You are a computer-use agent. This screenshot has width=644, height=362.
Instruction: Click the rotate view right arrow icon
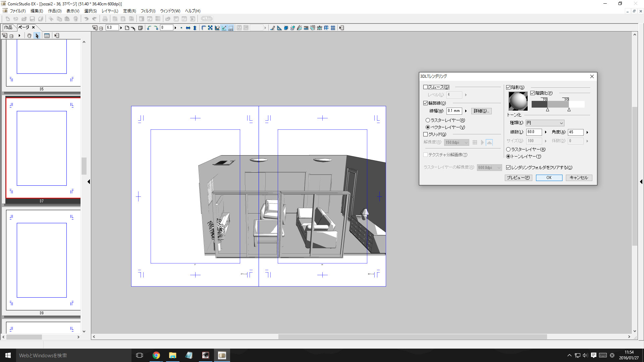[156, 28]
